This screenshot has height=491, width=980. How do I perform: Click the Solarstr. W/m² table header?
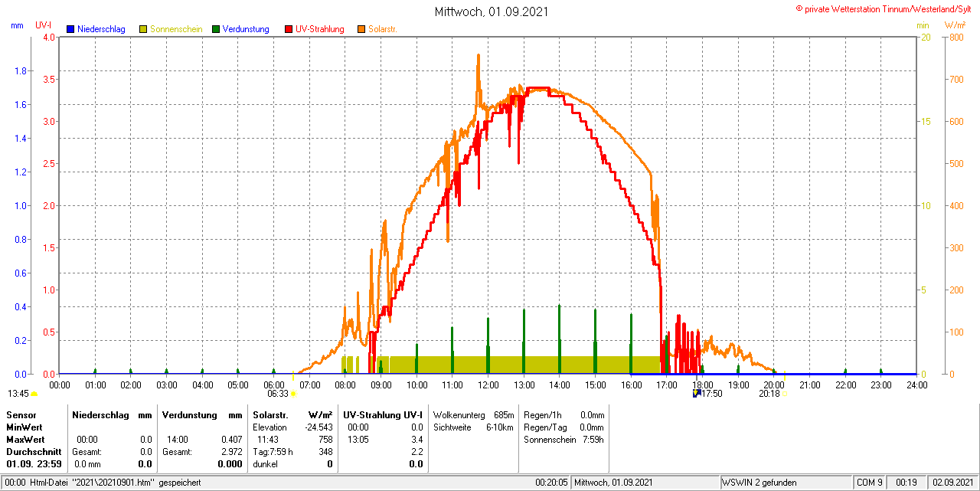292,414
